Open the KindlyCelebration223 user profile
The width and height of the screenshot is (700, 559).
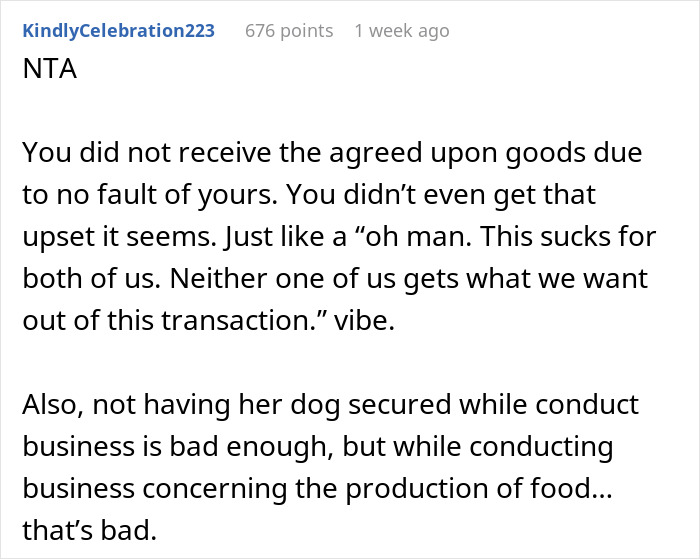117,31
